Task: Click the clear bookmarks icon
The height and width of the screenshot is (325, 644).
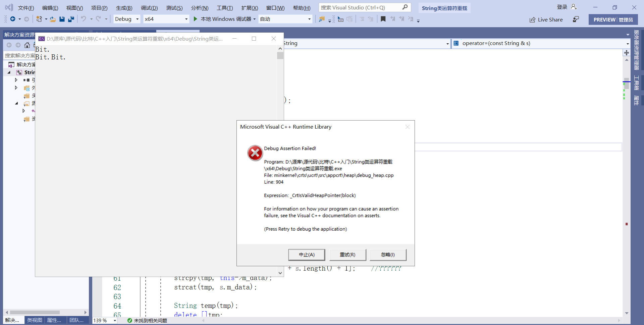Action: click(x=411, y=19)
